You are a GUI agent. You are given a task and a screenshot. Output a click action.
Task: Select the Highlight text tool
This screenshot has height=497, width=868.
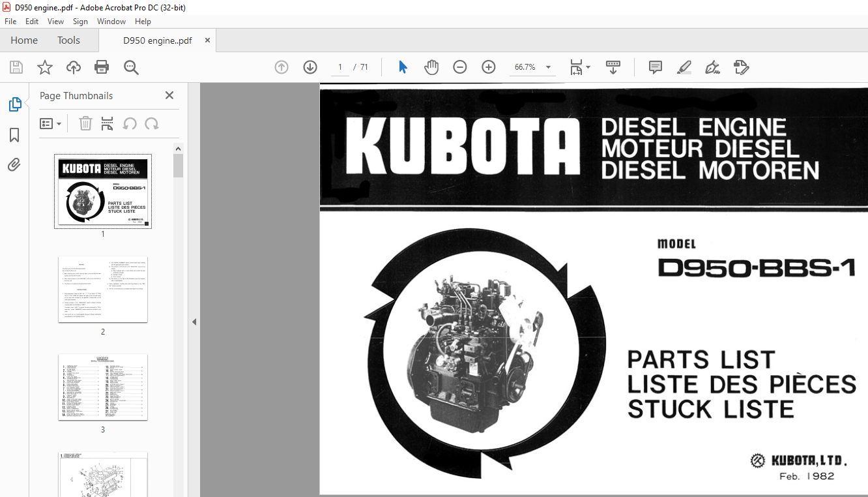tap(684, 67)
